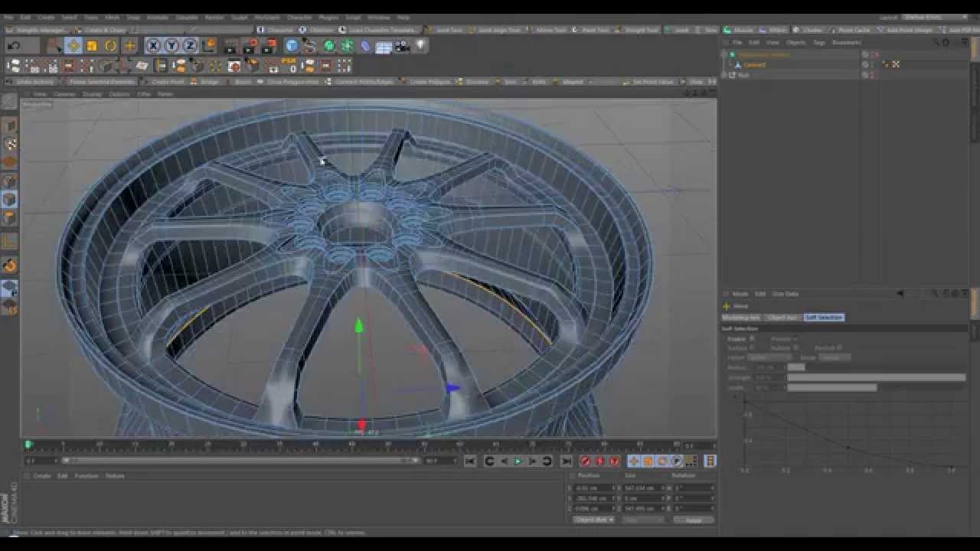Select Model mode icon in left sidebar
980x551 pixels.
pos(9,126)
